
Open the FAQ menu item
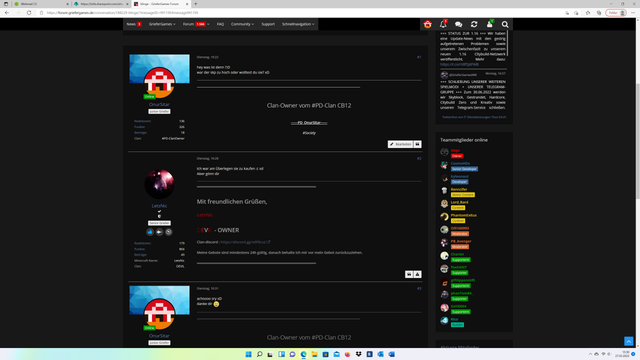point(220,24)
